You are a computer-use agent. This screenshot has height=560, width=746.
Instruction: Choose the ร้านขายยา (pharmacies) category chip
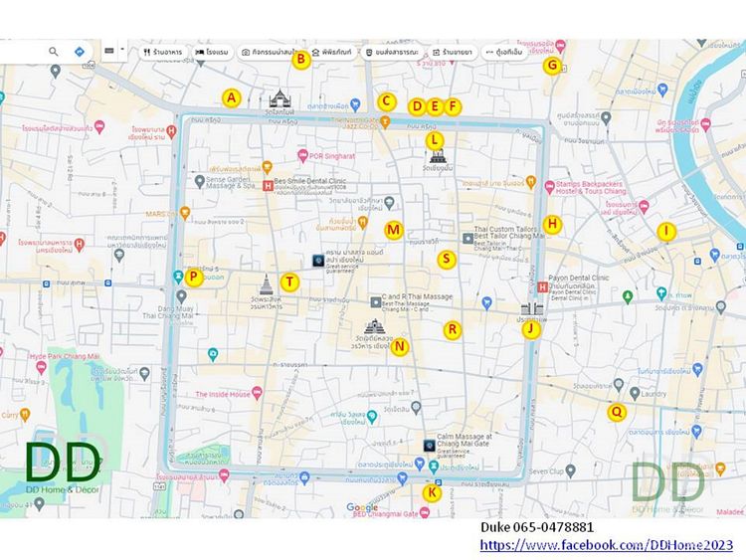pos(453,51)
